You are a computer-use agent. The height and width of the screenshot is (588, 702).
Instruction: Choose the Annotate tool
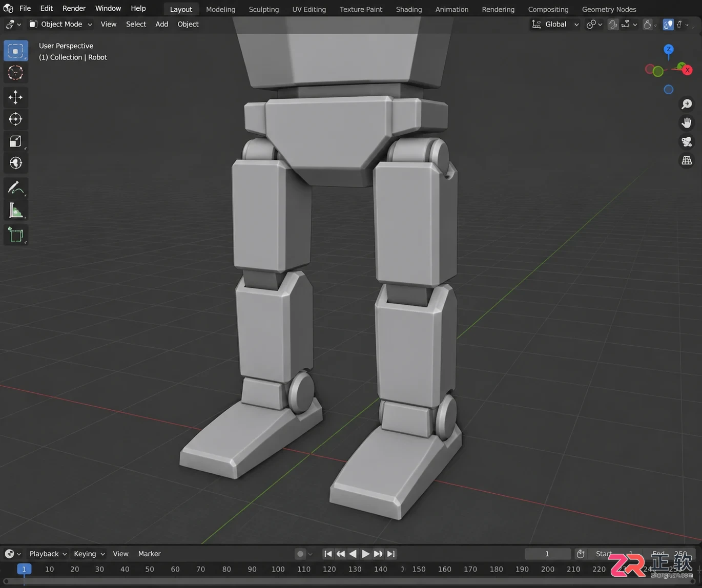coord(15,188)
